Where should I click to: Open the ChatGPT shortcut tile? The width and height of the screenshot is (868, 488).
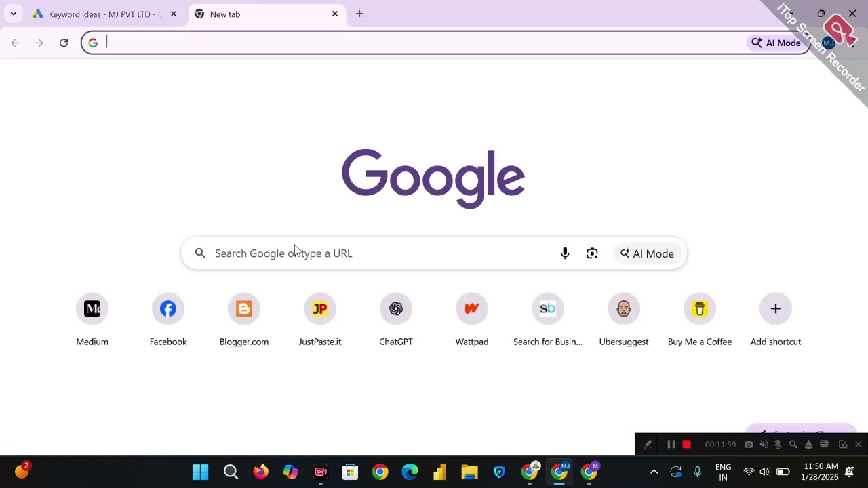tap(396, 320)
